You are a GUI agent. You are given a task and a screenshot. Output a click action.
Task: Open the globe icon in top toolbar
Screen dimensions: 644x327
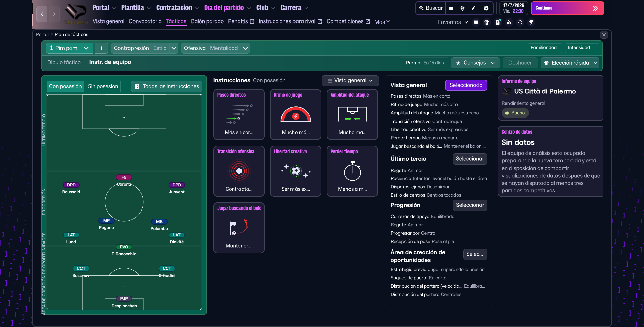(x=462, y=8)
